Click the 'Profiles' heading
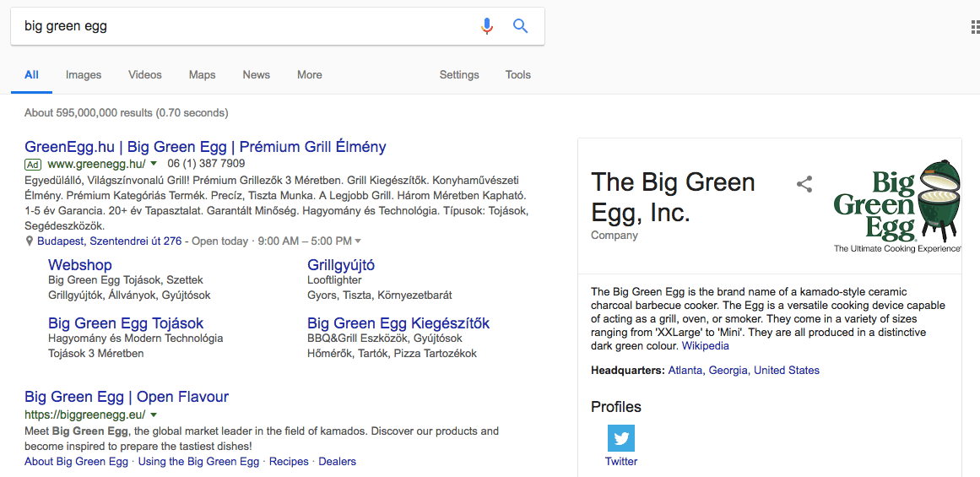 616,407
